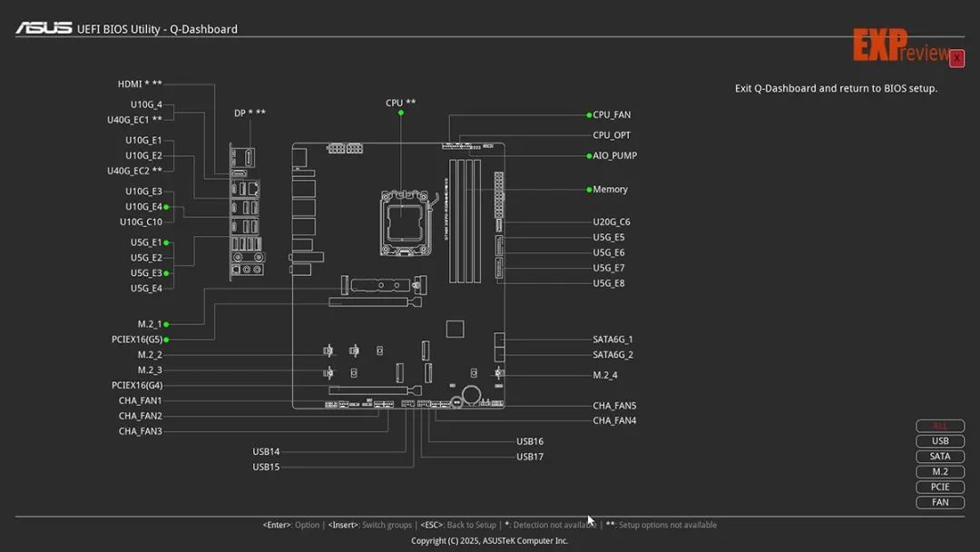Image resolution: width=980 pixels, height=552 pixels.
Task: Select CHA_FAN5 header label
Action: [614, 406]
